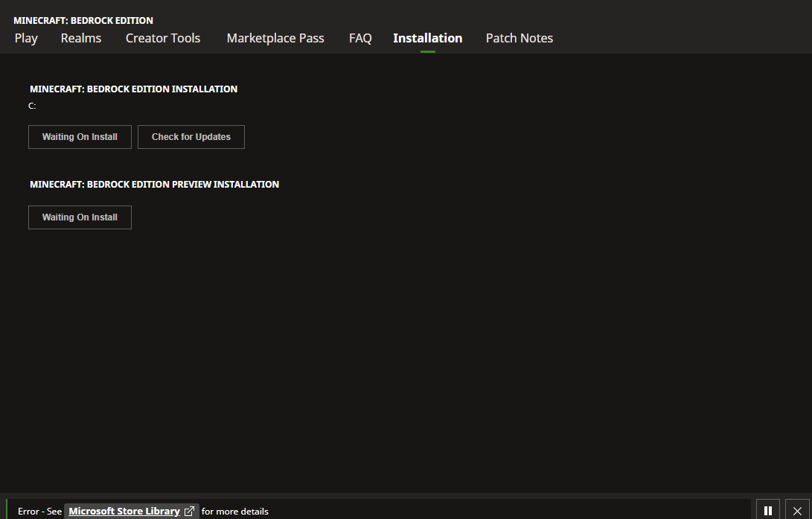Dismiss the error notification with the X icon
812x519 pixels.
(797, 510)
